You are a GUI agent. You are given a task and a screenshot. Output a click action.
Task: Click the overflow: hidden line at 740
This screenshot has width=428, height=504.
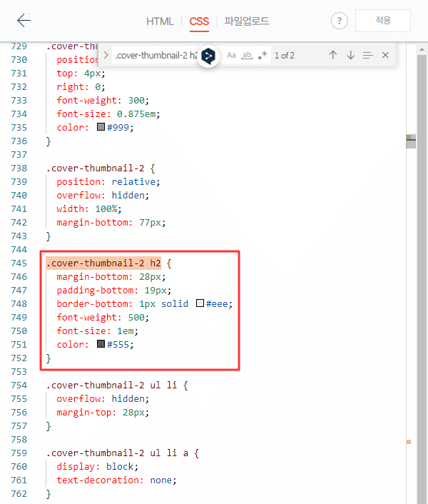(x=103, y=196)
